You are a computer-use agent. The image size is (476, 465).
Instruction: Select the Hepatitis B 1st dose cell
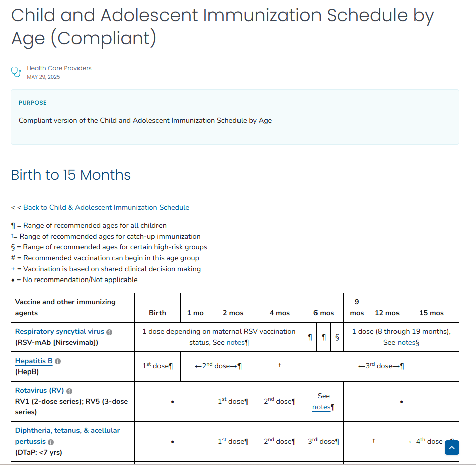pos(157,366)
